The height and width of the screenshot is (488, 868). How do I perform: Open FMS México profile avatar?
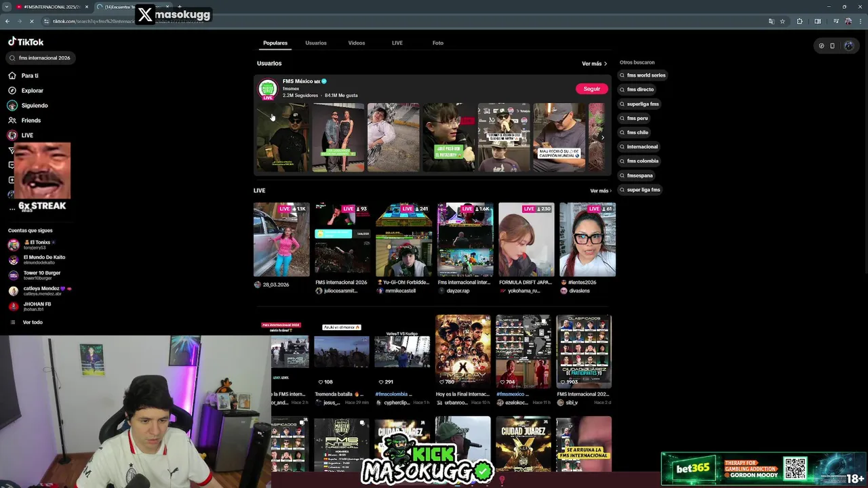point(268,89)
